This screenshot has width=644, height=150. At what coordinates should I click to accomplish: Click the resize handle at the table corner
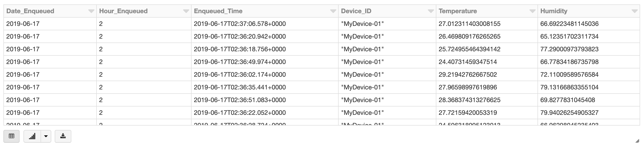(637, 141)
